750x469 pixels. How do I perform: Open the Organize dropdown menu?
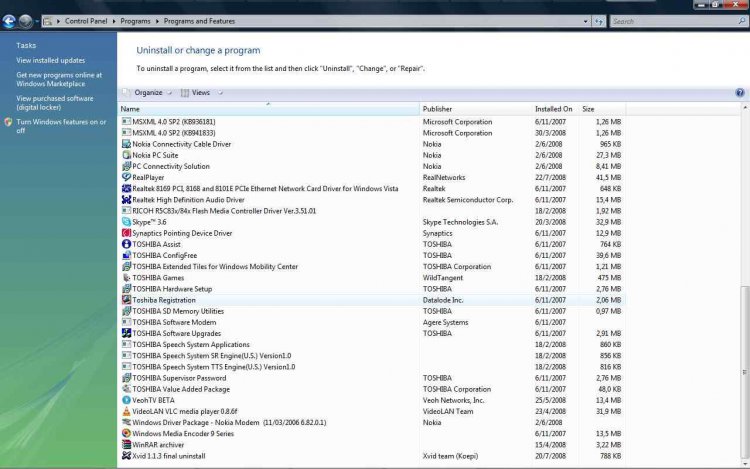[x=147, y=93]
